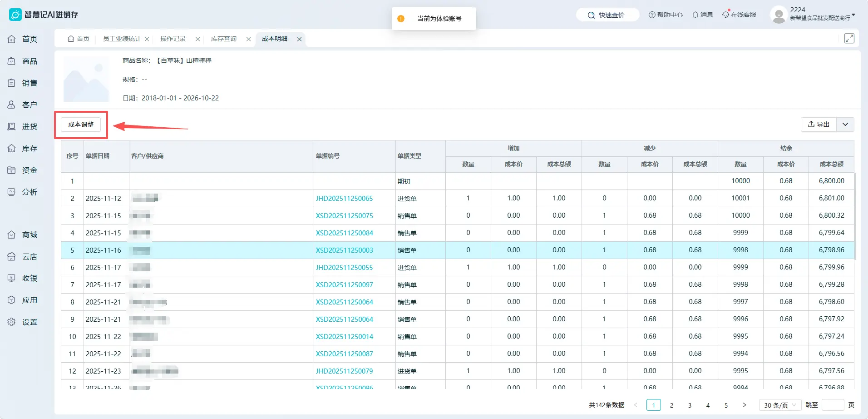
Task: Open document link XSD202511250075
Action: coord(344,216)
